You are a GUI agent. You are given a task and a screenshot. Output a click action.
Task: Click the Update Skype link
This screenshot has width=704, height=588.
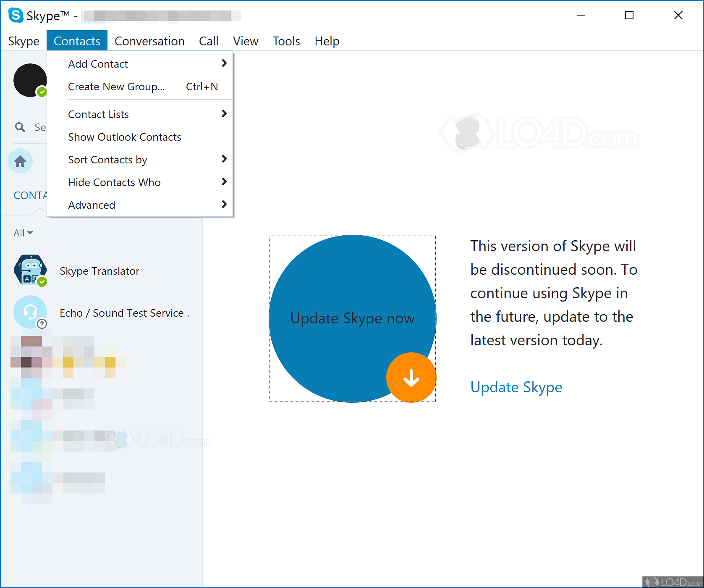click(516, 387)
